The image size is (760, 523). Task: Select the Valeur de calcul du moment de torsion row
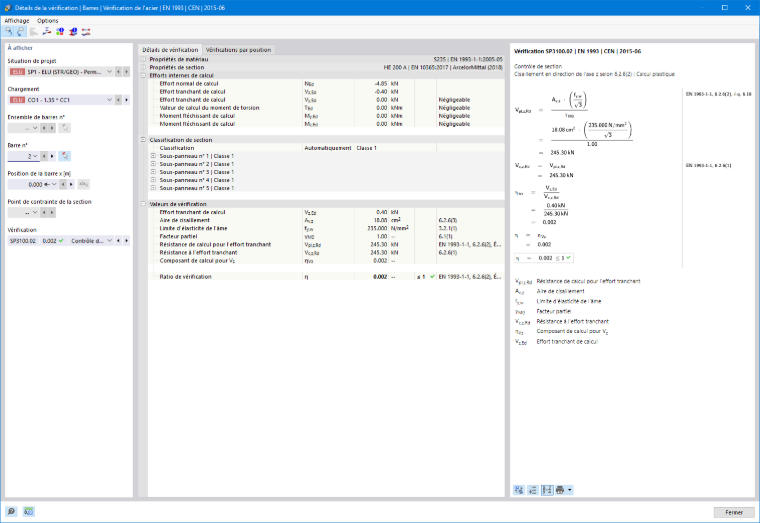(326, 108)
